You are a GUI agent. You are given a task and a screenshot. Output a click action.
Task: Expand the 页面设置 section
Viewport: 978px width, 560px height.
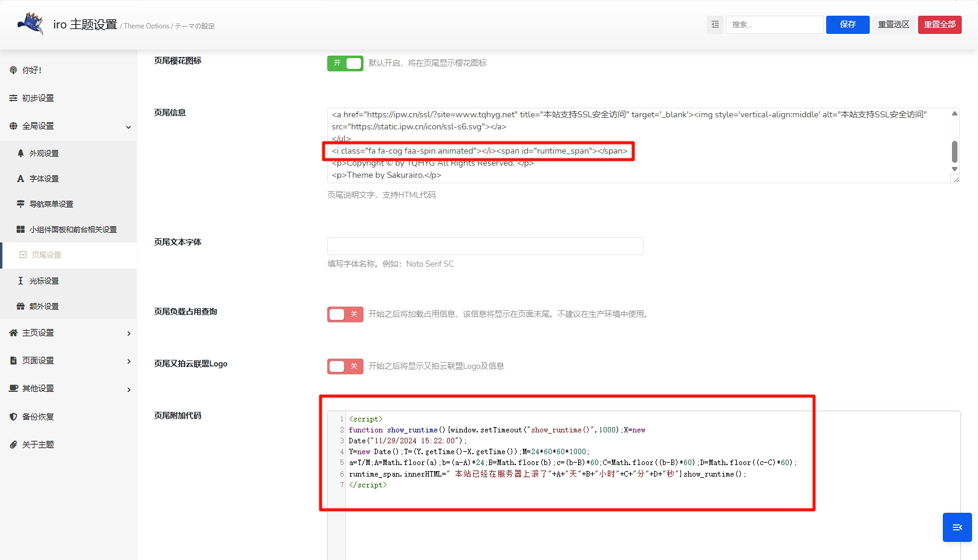pos(128,361)
